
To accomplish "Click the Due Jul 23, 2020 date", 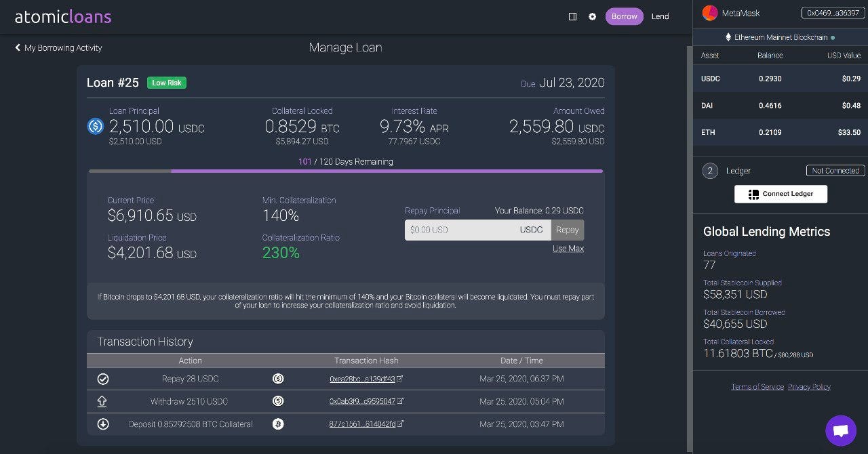I will click(x=562, y=83).
